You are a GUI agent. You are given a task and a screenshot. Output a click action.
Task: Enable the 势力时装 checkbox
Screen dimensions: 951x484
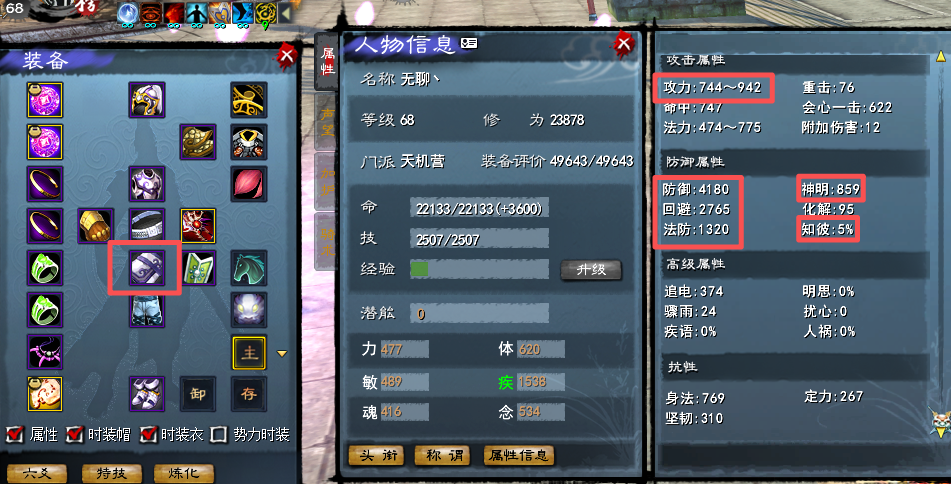click(218, 434)
